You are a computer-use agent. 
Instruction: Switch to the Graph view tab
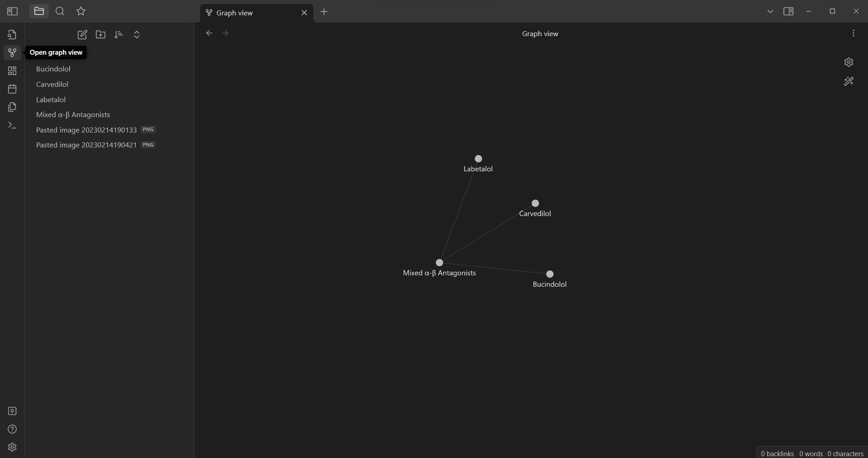[x=244, y=13]
